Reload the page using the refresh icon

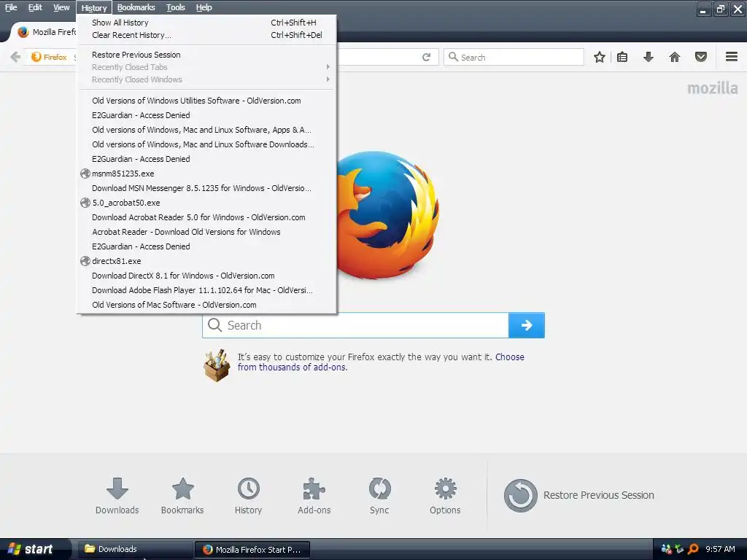426,57
